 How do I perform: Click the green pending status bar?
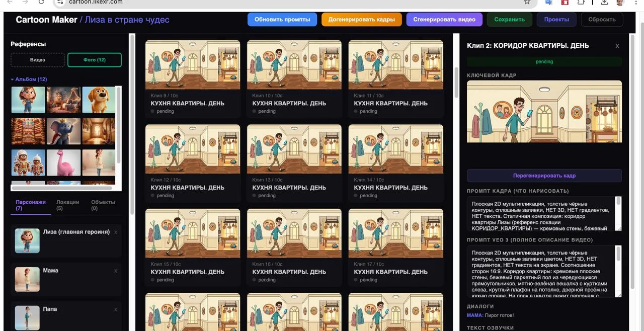click(x=544, y=62)
